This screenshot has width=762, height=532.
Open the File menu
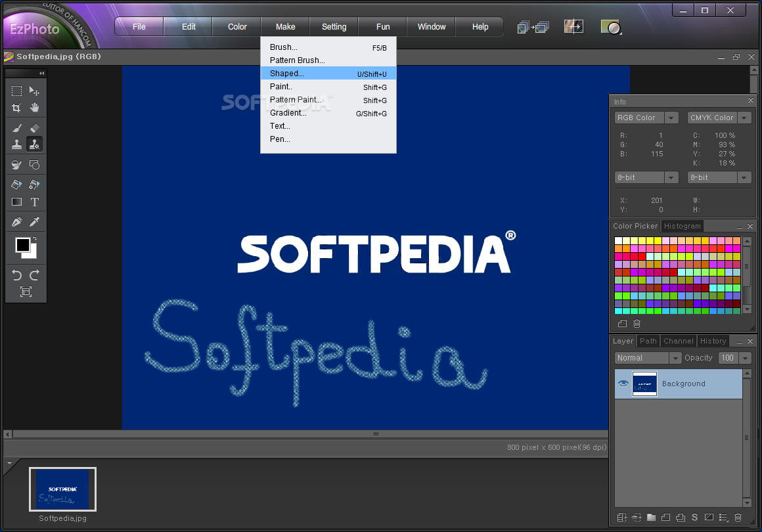tap(139, 27)
